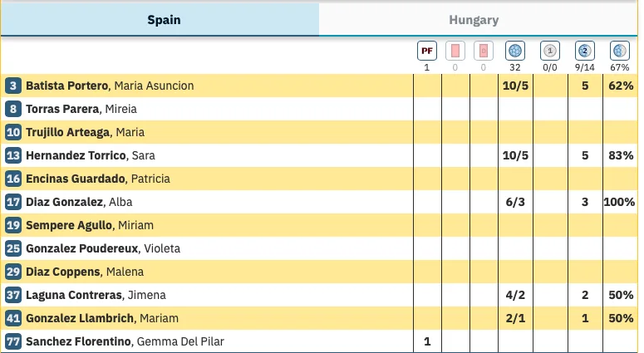
Task: Click the second red card icon marked D
Action: [x=483, y=51]
